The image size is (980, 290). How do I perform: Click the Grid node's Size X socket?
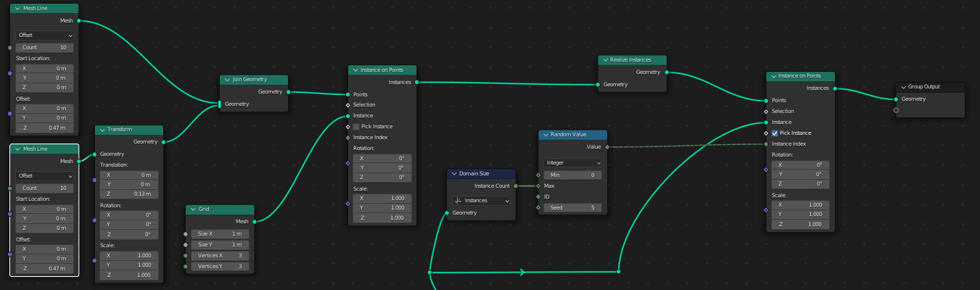click(x=186, y=234)
